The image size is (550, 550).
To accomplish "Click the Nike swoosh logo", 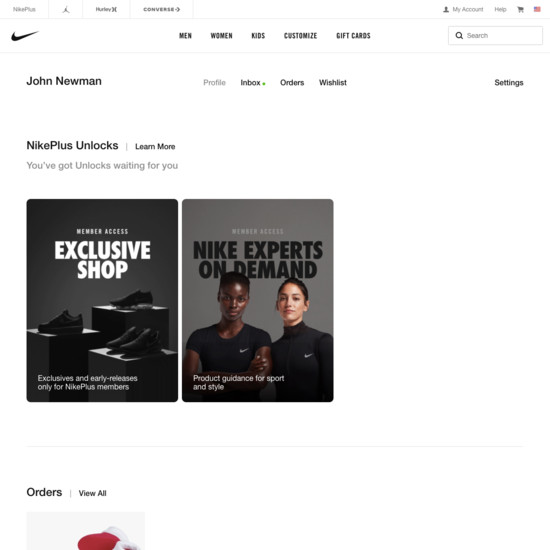I will coord(25,35).
